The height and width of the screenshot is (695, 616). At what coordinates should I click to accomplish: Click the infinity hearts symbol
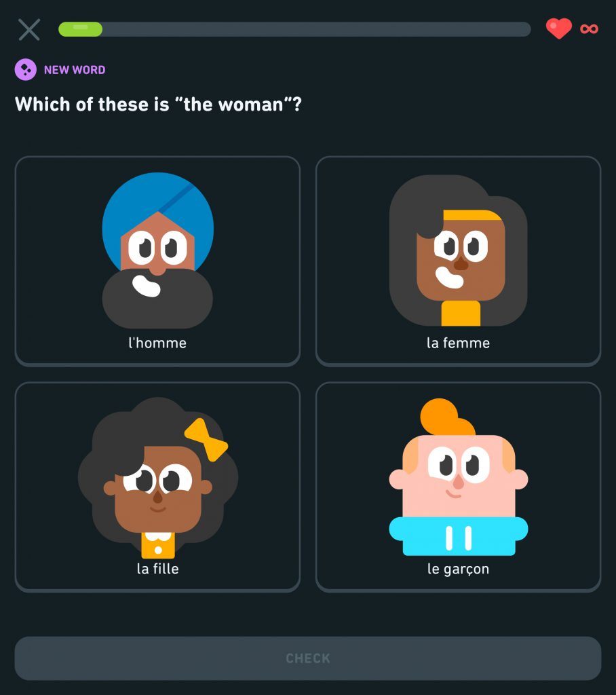pyautogui.click(x=589, y=29)
